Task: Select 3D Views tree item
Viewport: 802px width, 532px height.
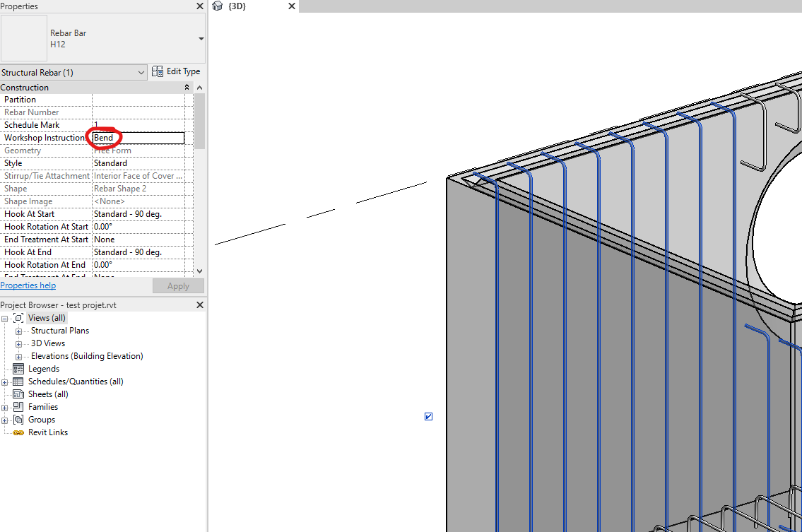Action: pos(48,343)
